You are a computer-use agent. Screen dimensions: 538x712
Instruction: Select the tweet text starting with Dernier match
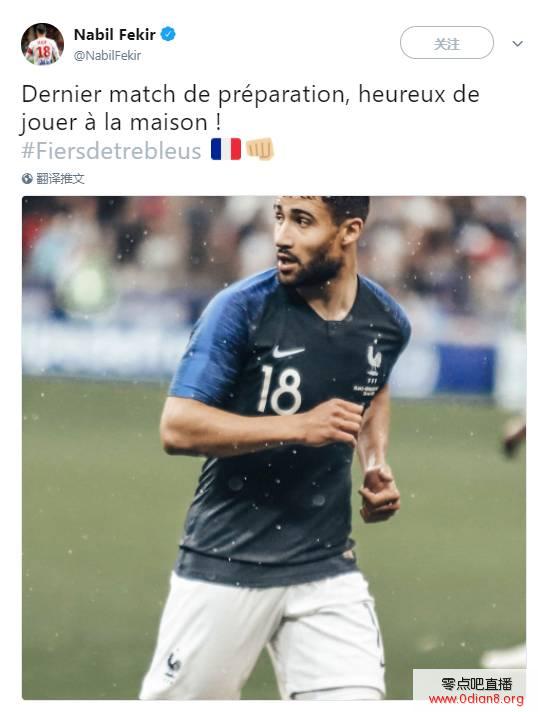250,109
